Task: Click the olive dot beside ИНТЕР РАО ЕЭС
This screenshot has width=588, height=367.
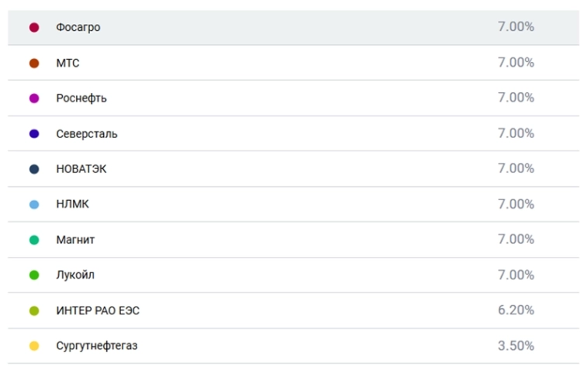Action: click(34, 311)
